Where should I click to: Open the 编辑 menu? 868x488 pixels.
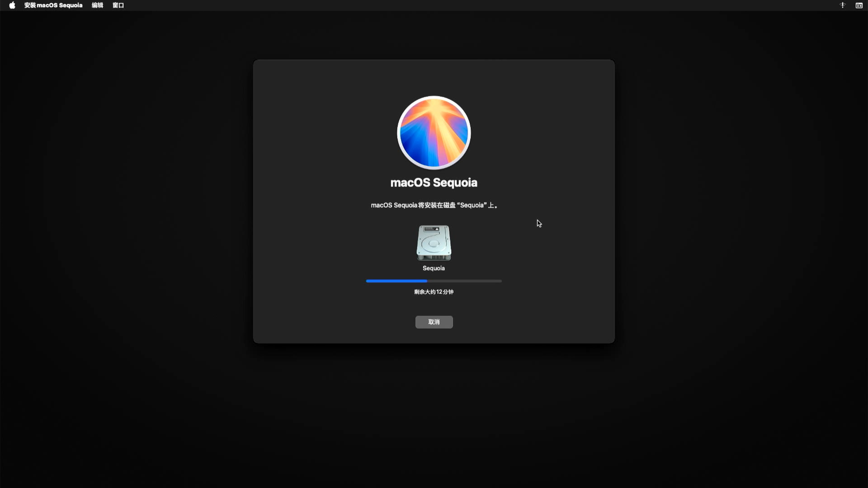click(x=97, y=5)
